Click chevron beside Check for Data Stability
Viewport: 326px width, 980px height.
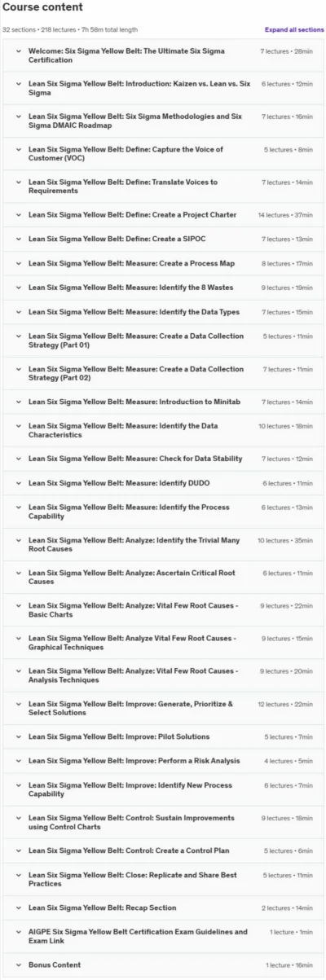[x=19, y=459]
